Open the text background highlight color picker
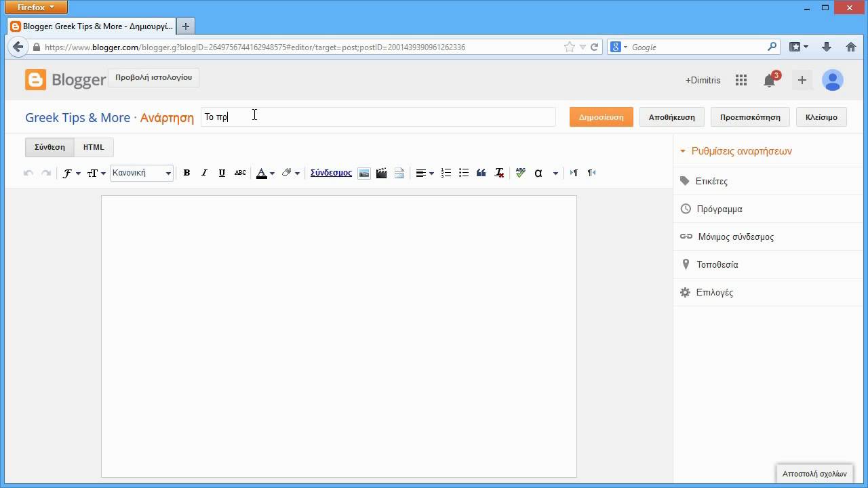The width and height of the screenshot is (868, 488). point(290,173)
